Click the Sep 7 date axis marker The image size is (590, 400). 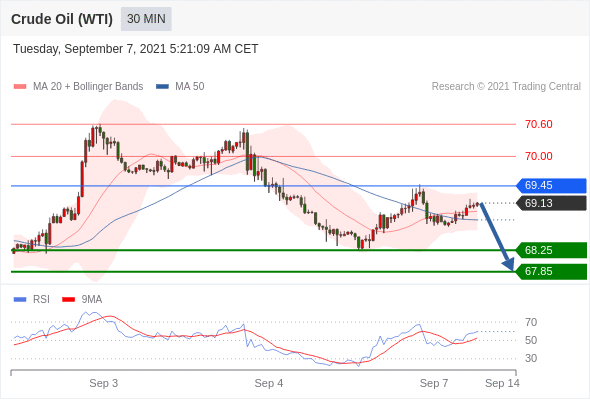(434, 383)
